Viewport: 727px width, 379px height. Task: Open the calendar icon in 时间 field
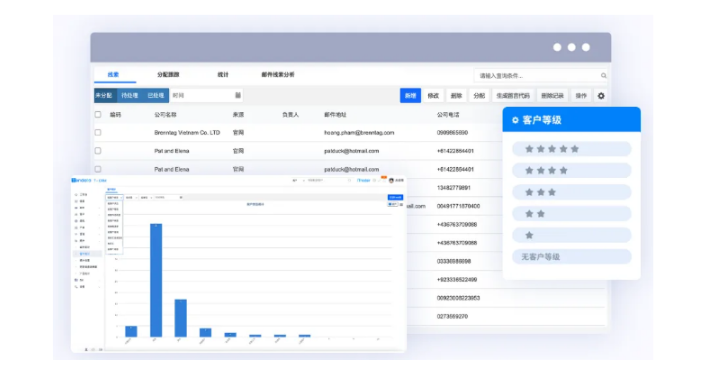click(x=238, y=95)
